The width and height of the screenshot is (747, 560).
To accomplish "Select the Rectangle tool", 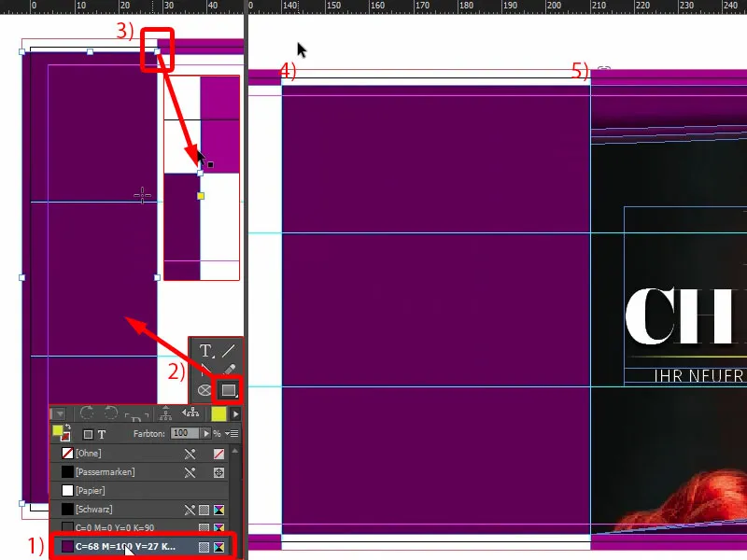I will click(228, 390).
